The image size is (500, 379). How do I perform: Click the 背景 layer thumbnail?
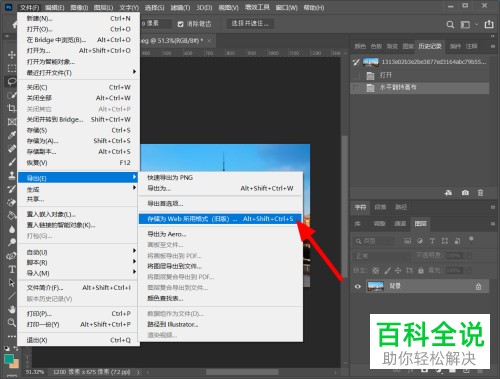pos(376,286)
